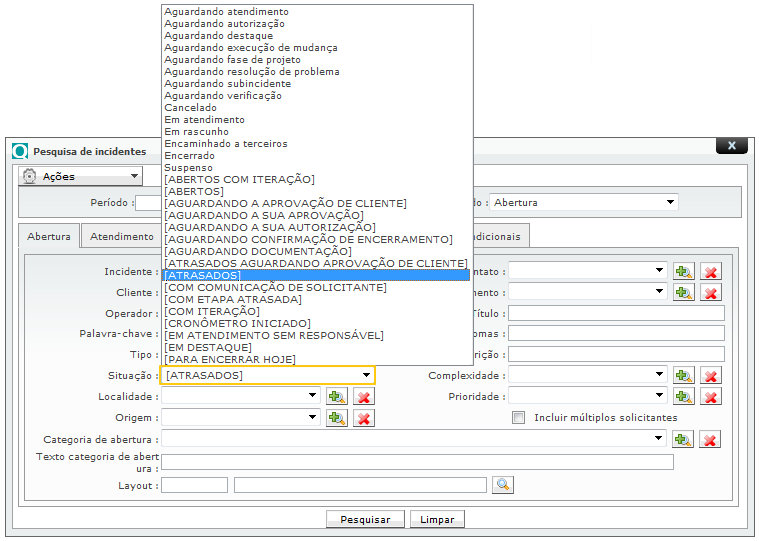Select the Abertura tab

pos(49,236)
